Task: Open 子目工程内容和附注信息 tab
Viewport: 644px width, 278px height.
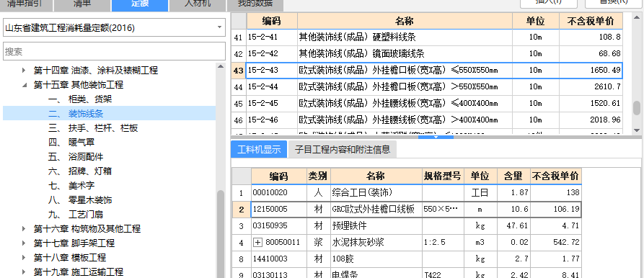Action: pyautogui.click(x=342, y=149)
